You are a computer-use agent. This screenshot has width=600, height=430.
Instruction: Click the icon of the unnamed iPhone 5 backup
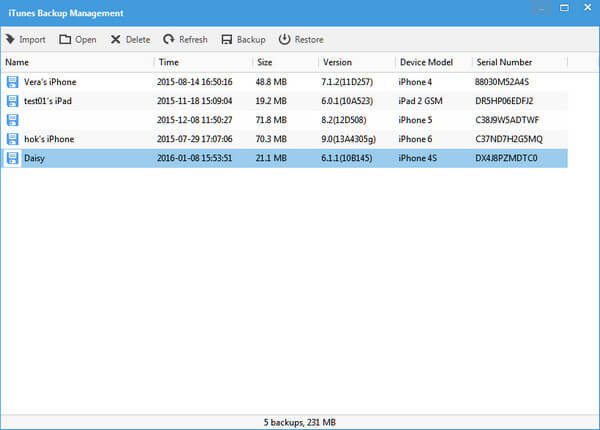pos(12,119)
